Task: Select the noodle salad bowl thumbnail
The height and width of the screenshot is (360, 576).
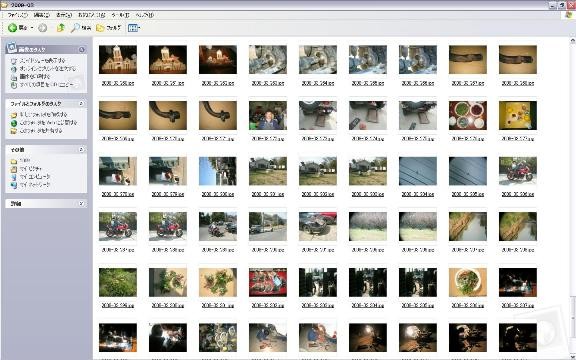Action: point(468,282)
